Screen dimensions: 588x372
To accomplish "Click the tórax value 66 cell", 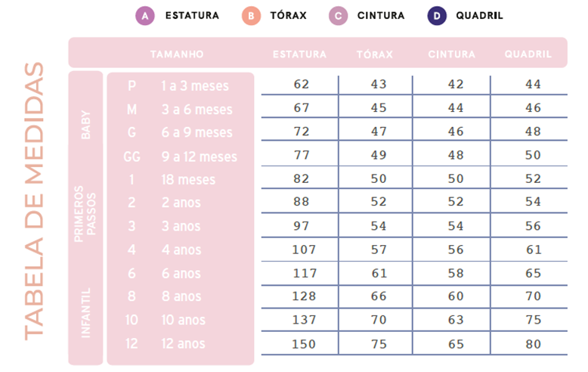I will tap(379, 296).
